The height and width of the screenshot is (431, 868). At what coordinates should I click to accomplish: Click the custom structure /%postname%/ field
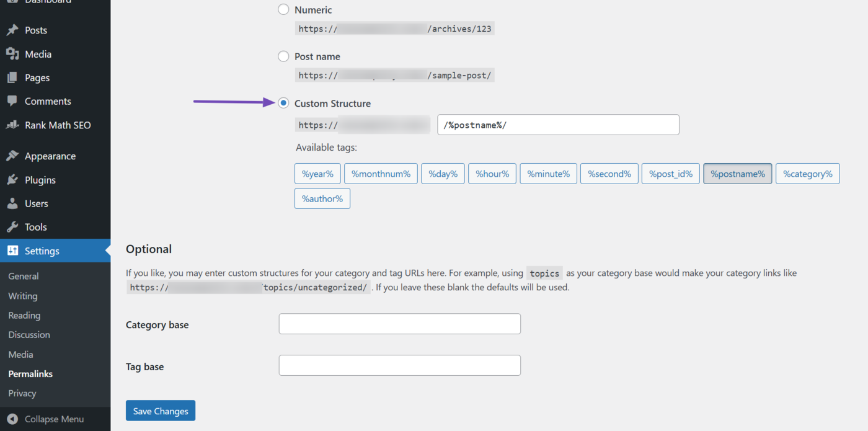point(558,125)
